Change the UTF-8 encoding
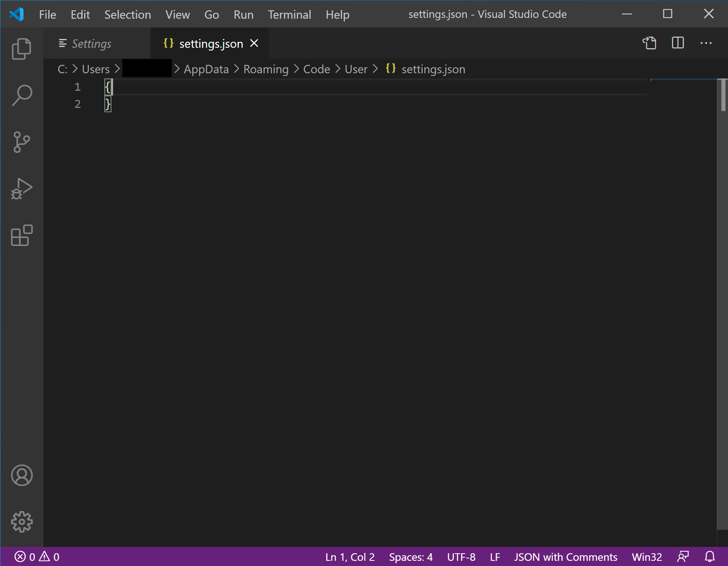This screenshot has width=728, height=566. 461,557
